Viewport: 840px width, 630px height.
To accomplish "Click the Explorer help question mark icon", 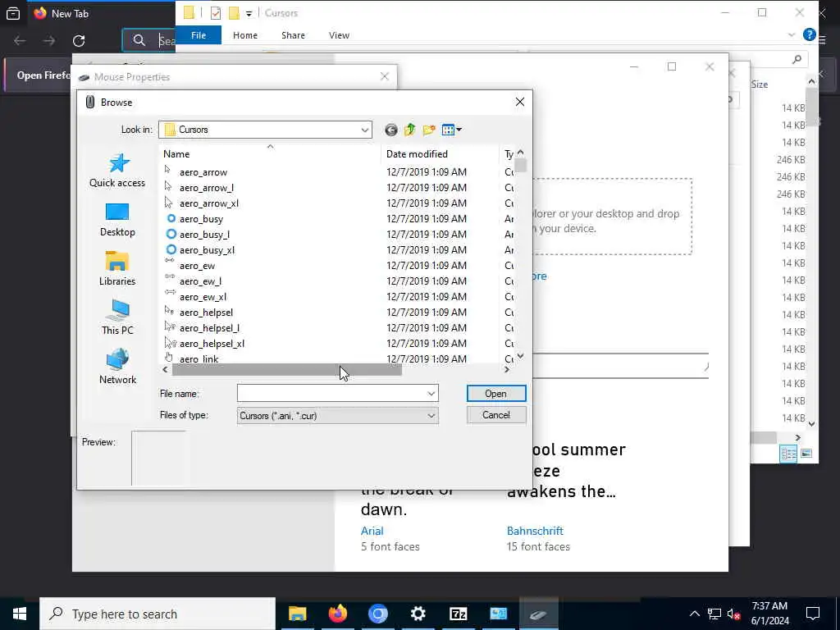I will click(809, 34).
